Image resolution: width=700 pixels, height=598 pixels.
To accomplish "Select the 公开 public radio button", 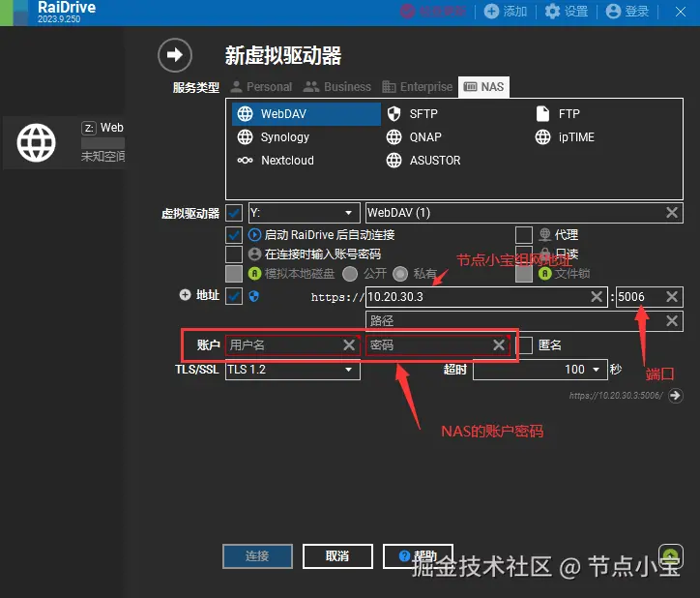I will [x=350, y=274].
